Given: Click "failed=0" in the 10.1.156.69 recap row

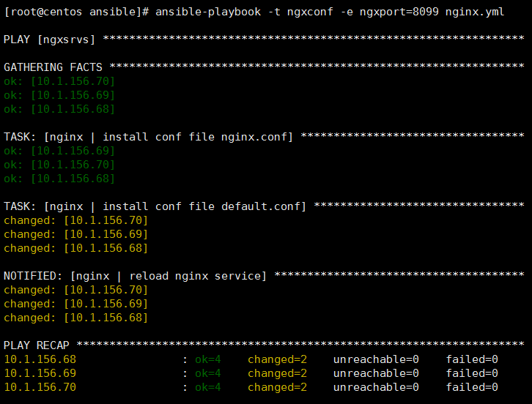Looking at the screenshot, I should coord(472,373).
